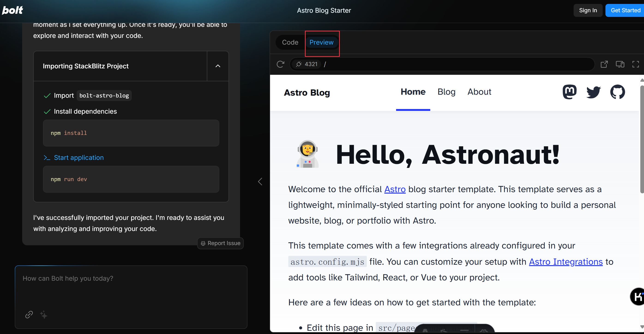
Task: Open the GitHub icon link
Action: pyautogui.click(x=617, y=92)
